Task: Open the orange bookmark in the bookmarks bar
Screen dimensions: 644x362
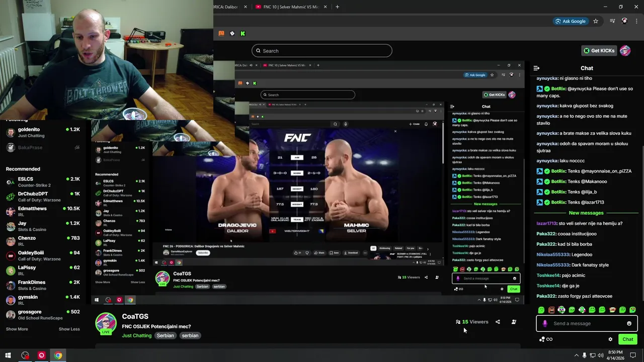Action: (x=221, y=33)
